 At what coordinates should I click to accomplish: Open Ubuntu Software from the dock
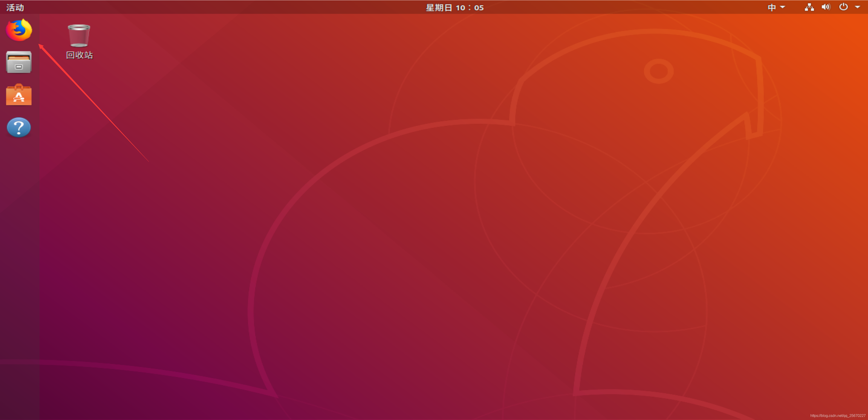coord(19,94)
